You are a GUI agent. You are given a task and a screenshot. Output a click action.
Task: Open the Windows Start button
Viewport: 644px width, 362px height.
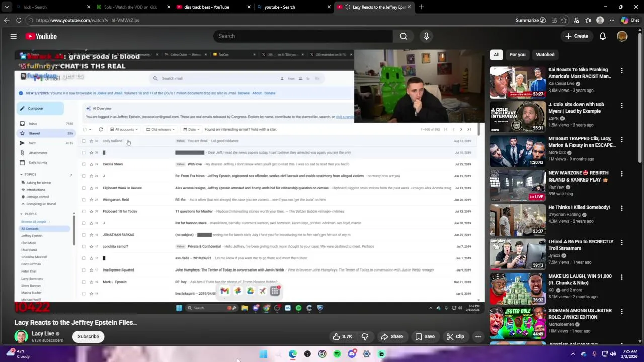coord(263,354)
